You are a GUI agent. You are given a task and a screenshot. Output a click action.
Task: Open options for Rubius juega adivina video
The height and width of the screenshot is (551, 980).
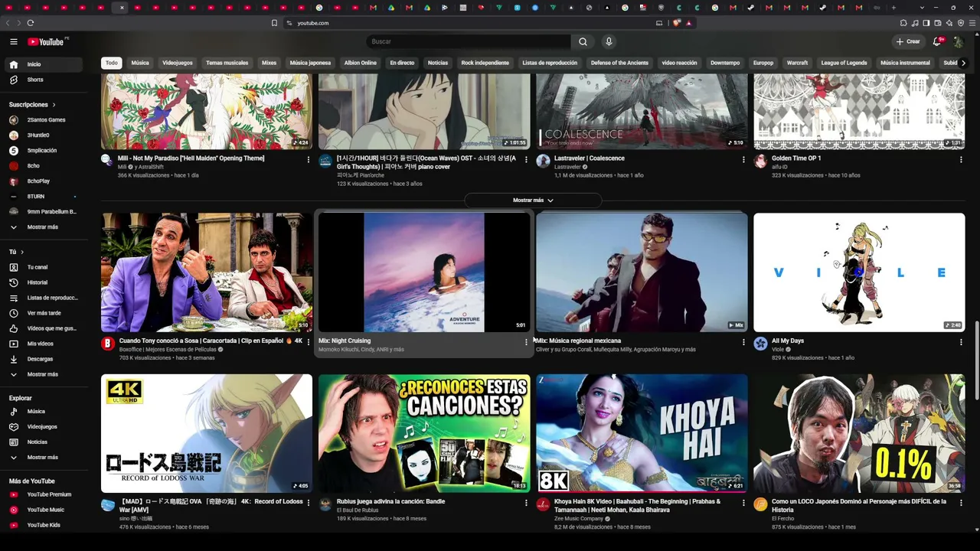coord(525,503)
